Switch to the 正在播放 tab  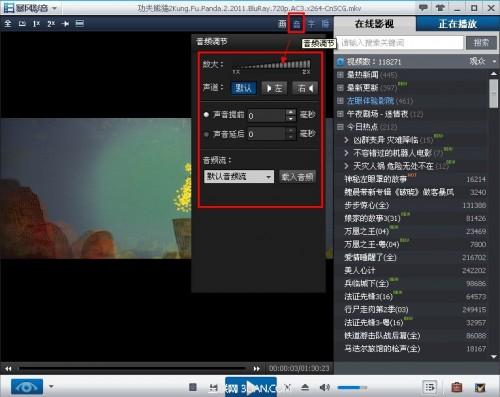pyautogui.click(x=457, y=24)
